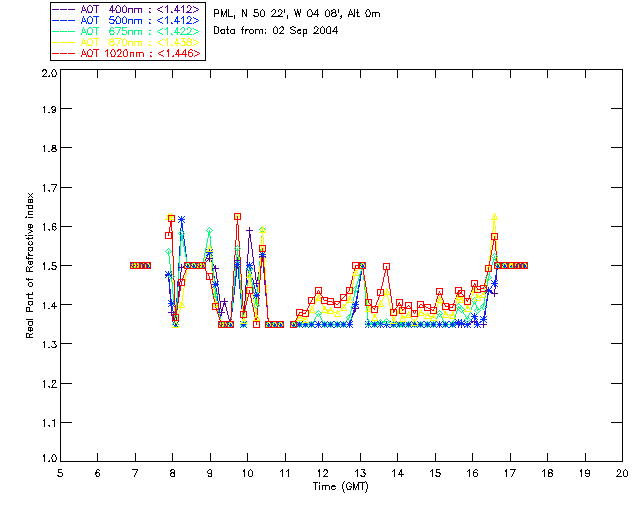Screen dimensions: 640x512
Task: Click the 8 x-axis tick label
Action: tap(173, 473)
